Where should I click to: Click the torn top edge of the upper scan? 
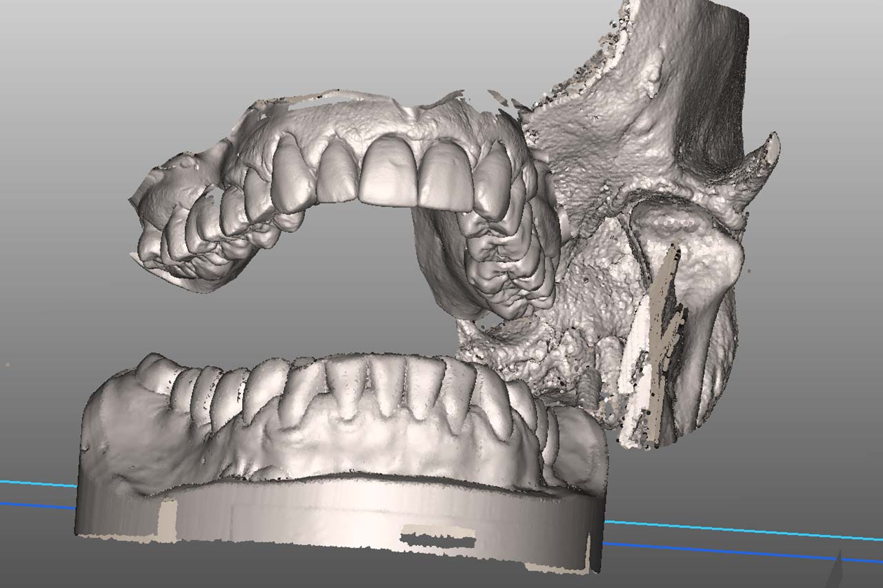point(331,95)
